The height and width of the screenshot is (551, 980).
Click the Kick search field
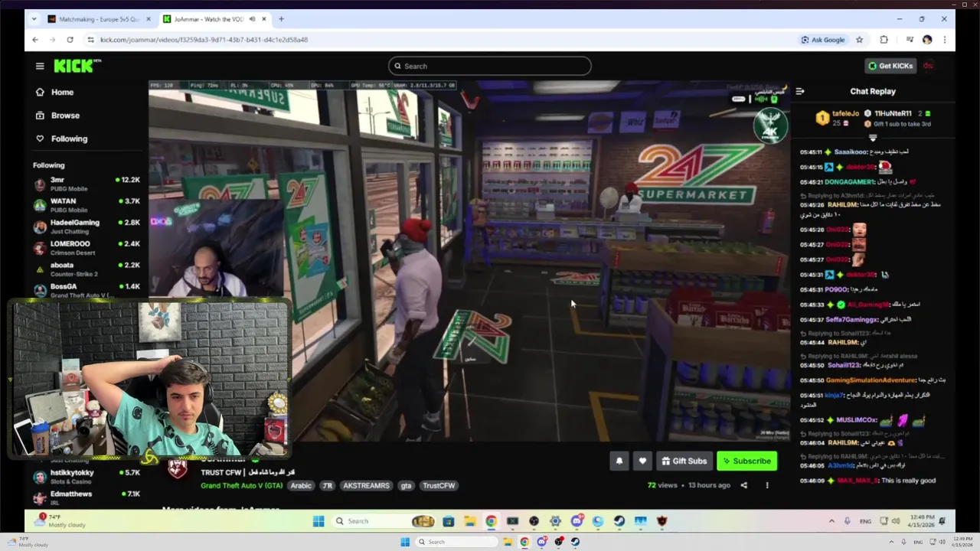point(489,66)
